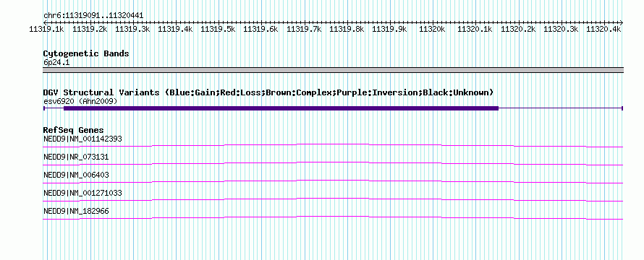644x260 pixels.
Task: Click the 11319.1k ruler tick label
Action: (46, 29)
